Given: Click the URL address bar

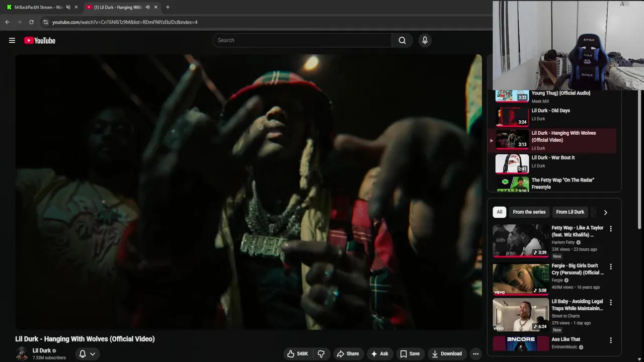Looking at the screenshot, I should (x=267, y=22).
